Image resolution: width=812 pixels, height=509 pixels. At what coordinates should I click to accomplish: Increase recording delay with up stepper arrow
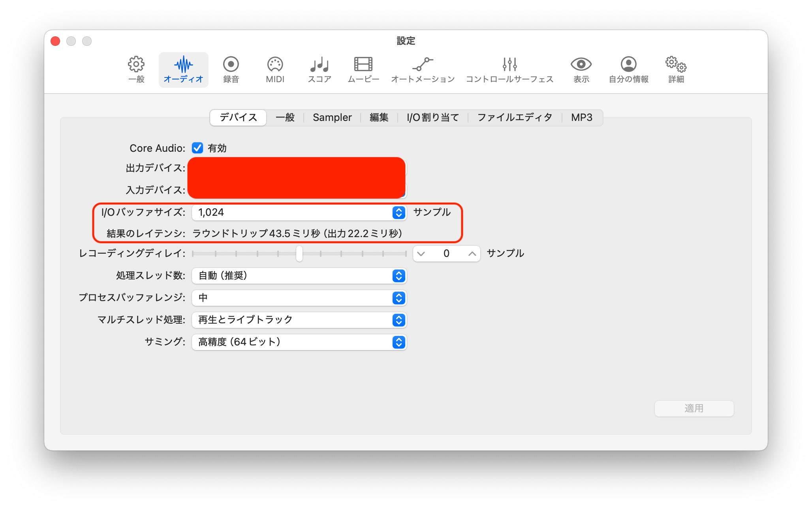point(472,254)
